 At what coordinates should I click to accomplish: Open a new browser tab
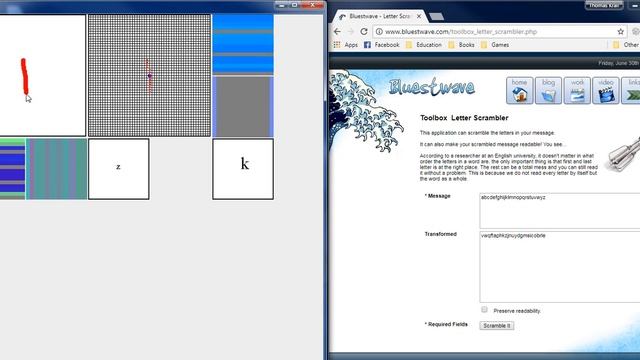tap(436, 16)
